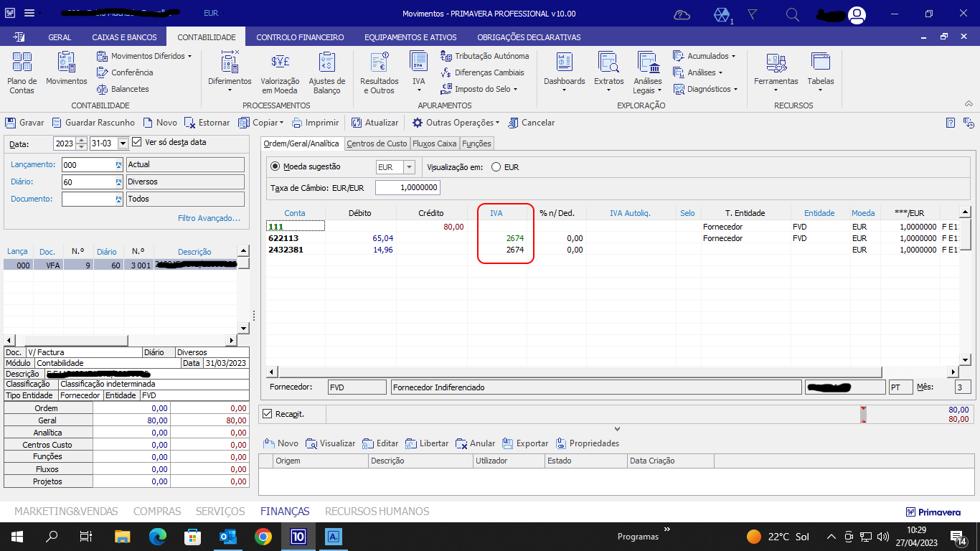Screen dimensions: 980x551
Task: Click Imprimir printer icon
Action: point(297,123)
